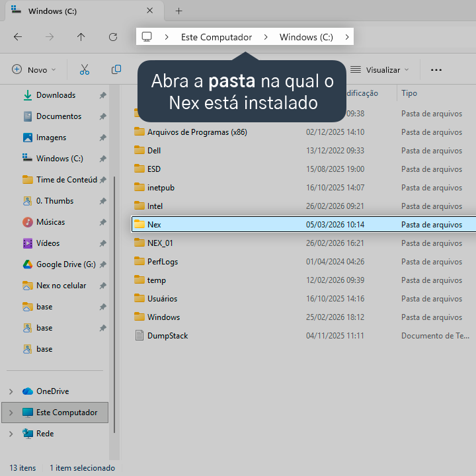
Task: Click Windows (C:) breadcrumb segment
Action: click(x=306, y=37)
